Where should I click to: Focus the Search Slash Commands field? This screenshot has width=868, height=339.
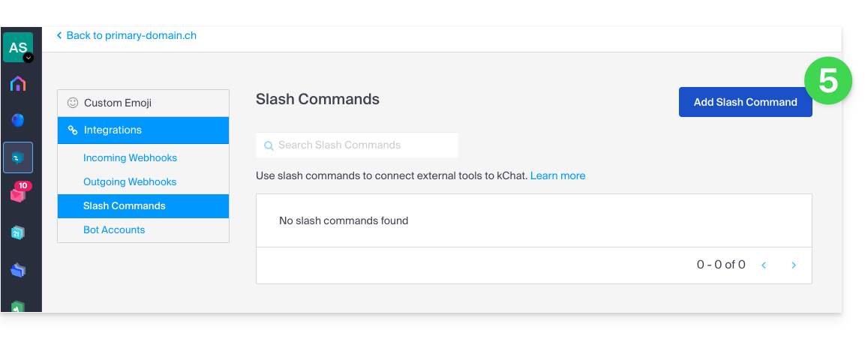pos(357,145)
